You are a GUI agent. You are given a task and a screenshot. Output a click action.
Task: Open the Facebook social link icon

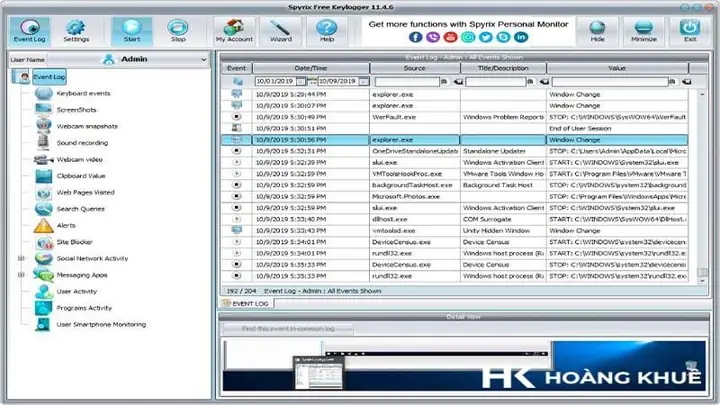click(x=416, y=37)
